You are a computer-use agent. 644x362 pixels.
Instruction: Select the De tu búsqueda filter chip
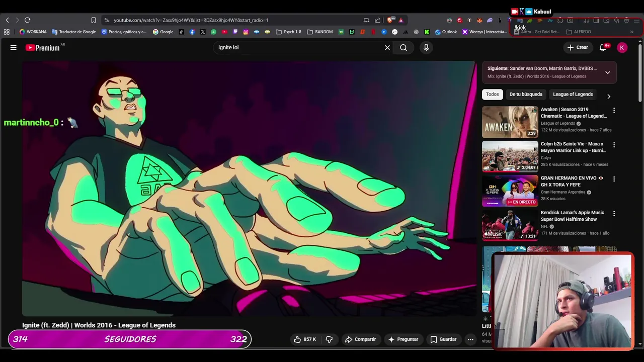coord(526,94)
